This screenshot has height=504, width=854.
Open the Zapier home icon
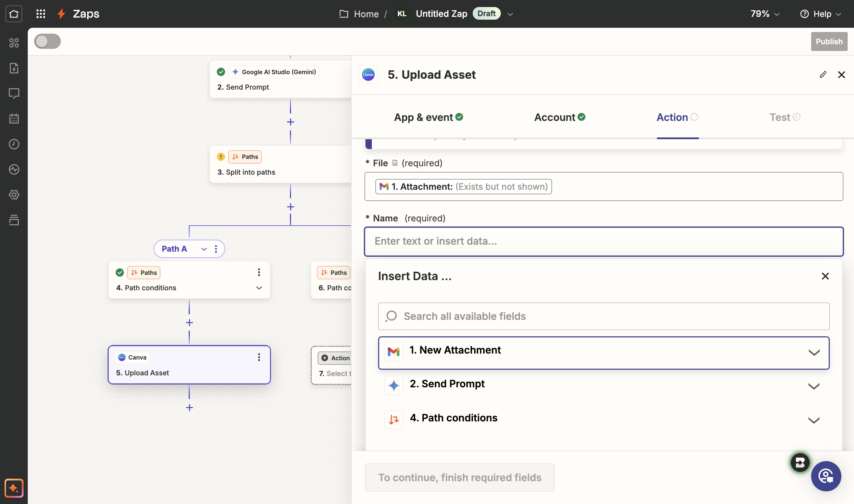14,14
